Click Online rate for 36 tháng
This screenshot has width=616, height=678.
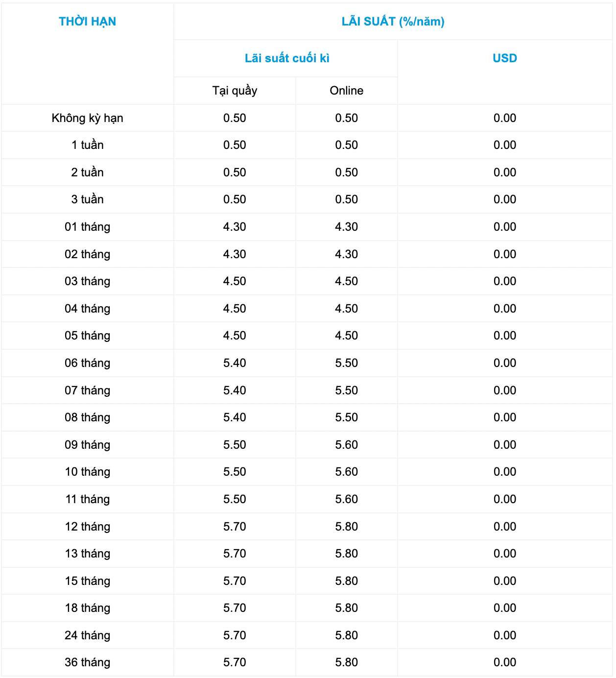click(346, 662)
